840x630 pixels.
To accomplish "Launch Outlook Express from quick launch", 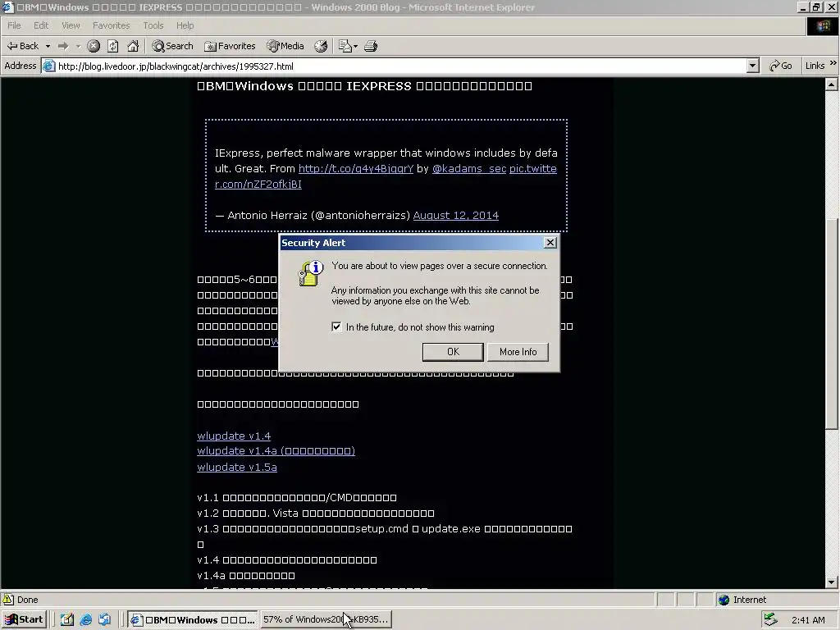I will tap(104, 619).
